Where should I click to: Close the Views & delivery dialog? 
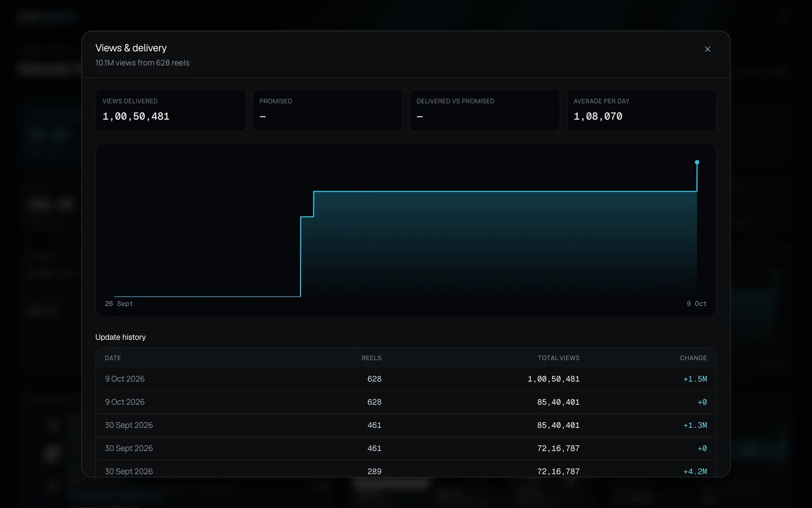(707, 49)
